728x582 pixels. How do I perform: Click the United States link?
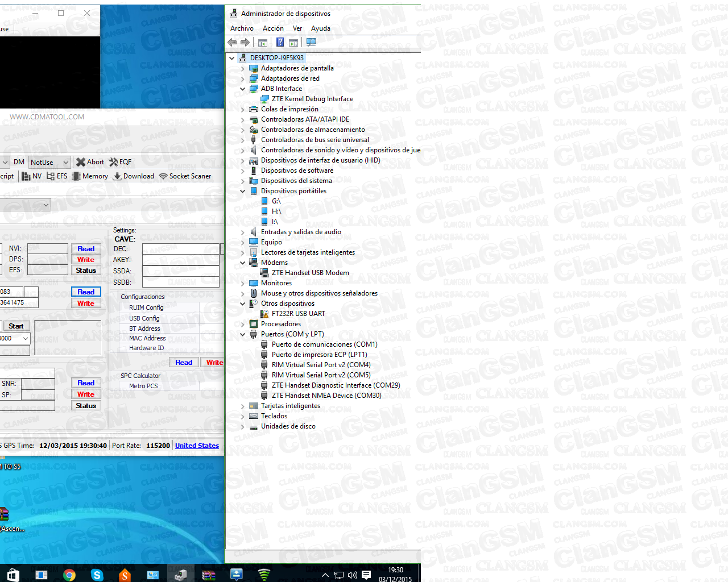197,446
